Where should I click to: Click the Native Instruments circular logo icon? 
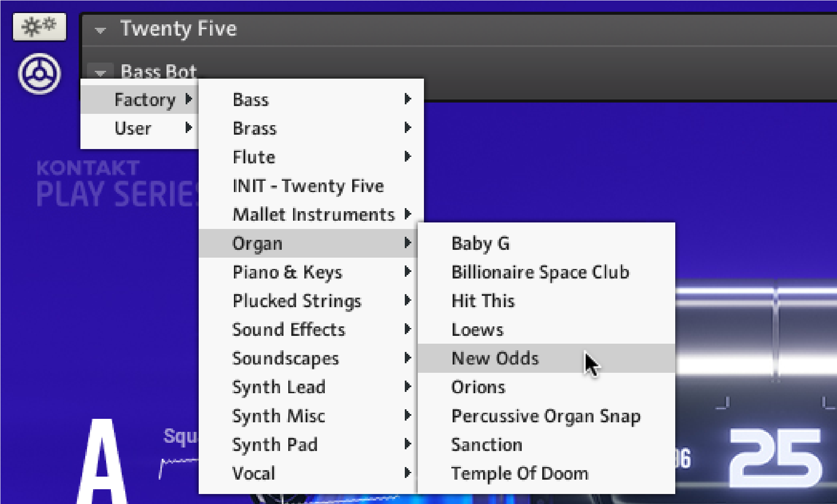39,73
